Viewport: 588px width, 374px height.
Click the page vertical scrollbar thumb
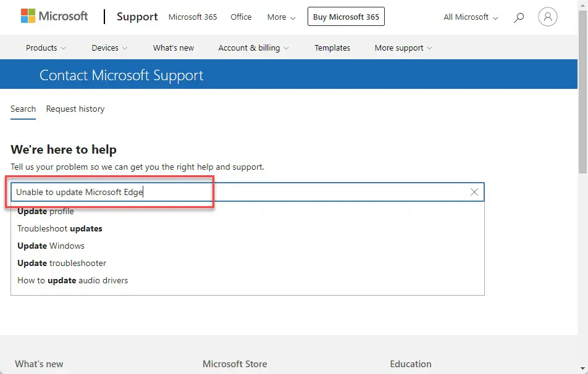pyautogui.click(x=582, y=92)
